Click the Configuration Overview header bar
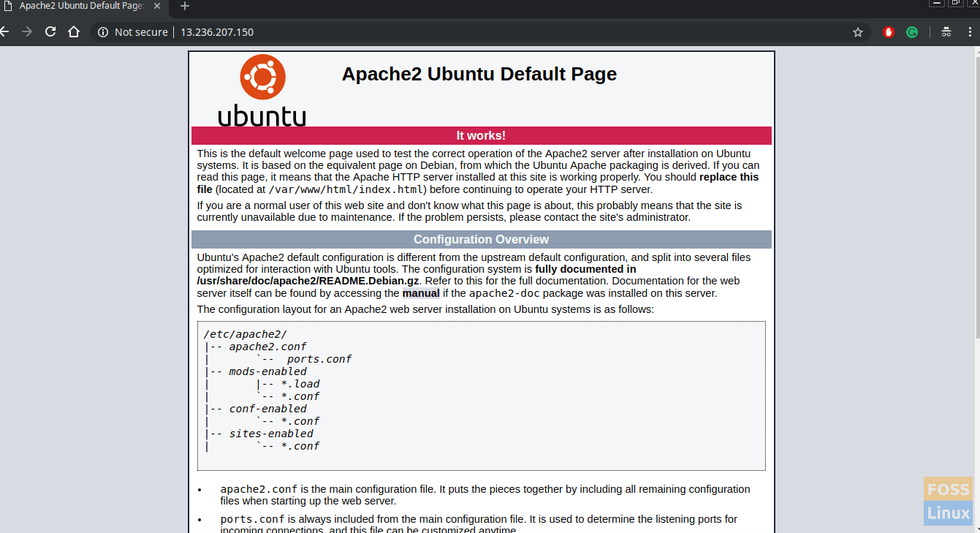Viewport: 980px width, 533px height. point(481,239)
